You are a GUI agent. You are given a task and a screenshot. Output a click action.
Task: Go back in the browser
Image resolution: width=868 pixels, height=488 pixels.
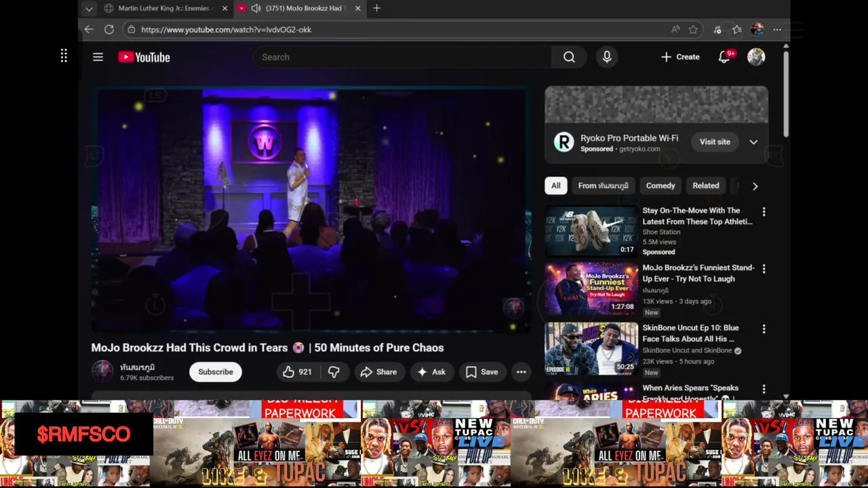point(89,29)
